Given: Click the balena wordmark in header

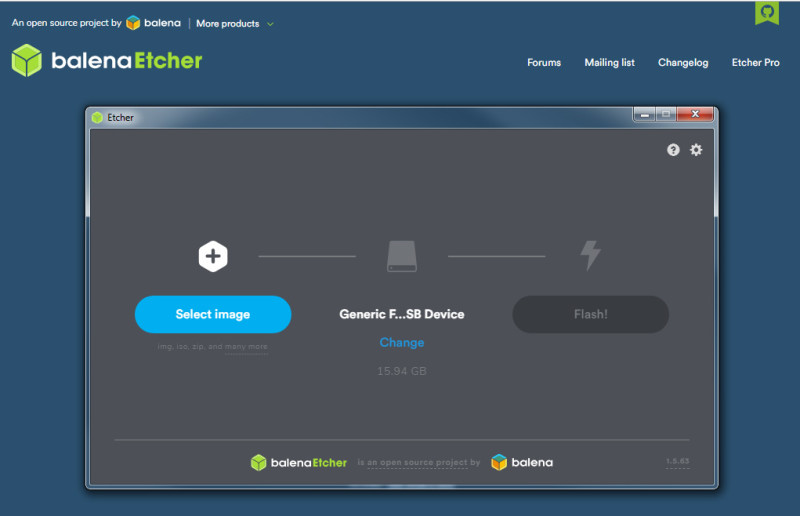Looking at the screenshot, I should point(162,23).
